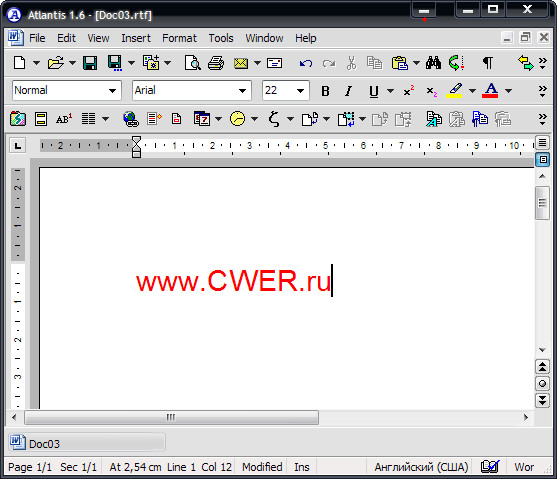Expand the highlight color dropdown arrow
Image resolution: width=557 pixels, height=479 pixels.
472,91
